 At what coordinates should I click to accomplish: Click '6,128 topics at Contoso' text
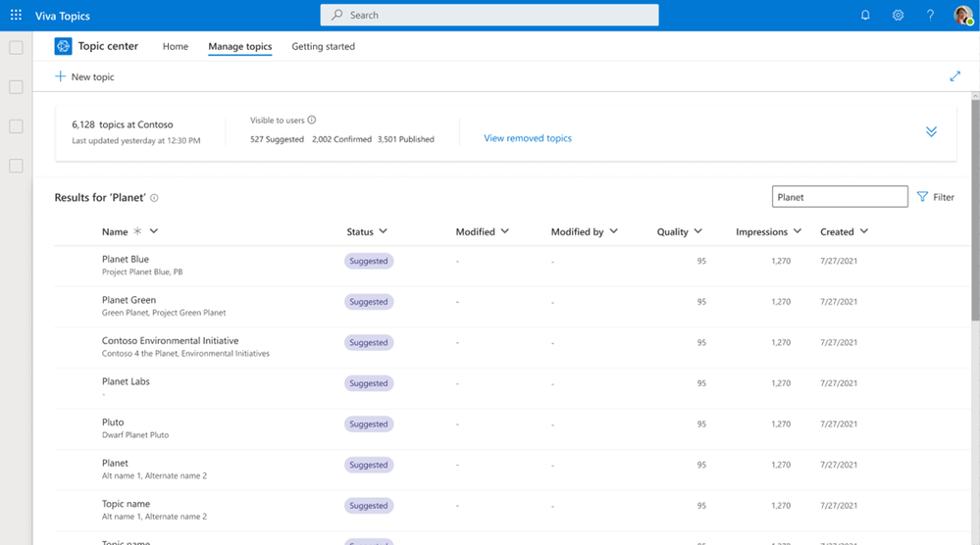(123, 124)
